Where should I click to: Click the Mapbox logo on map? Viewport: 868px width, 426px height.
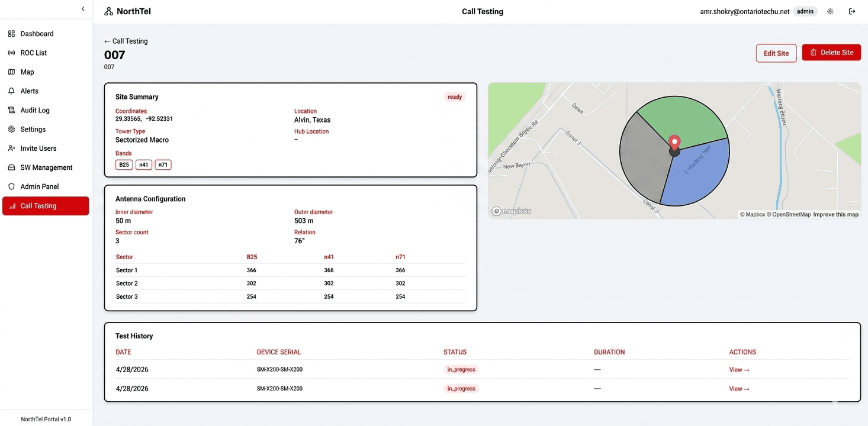pos(512,211)
